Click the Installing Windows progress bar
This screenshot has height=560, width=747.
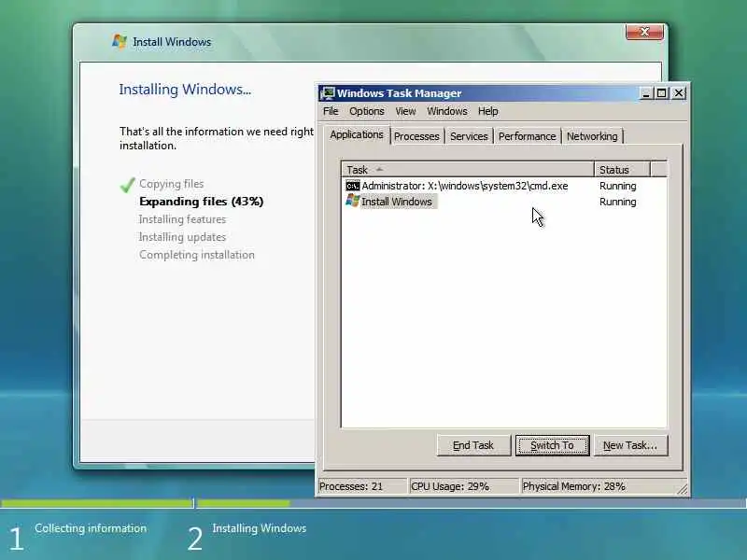pos(472,503)
